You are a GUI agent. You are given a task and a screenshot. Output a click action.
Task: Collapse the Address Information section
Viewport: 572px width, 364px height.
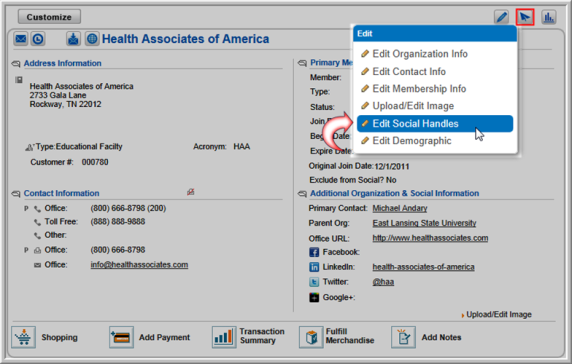(16, 64)
